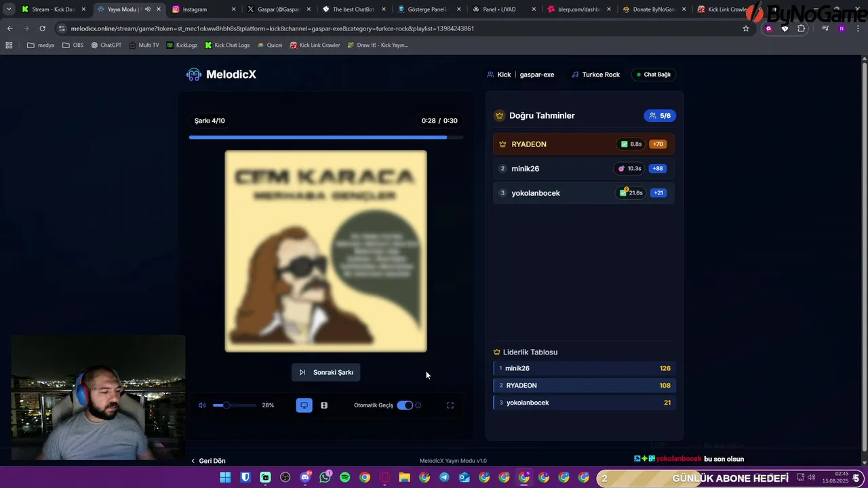Screen dimensions: 868x488
Task: Open the medya bookmarks folder
Action: click(x=41, y=45)
